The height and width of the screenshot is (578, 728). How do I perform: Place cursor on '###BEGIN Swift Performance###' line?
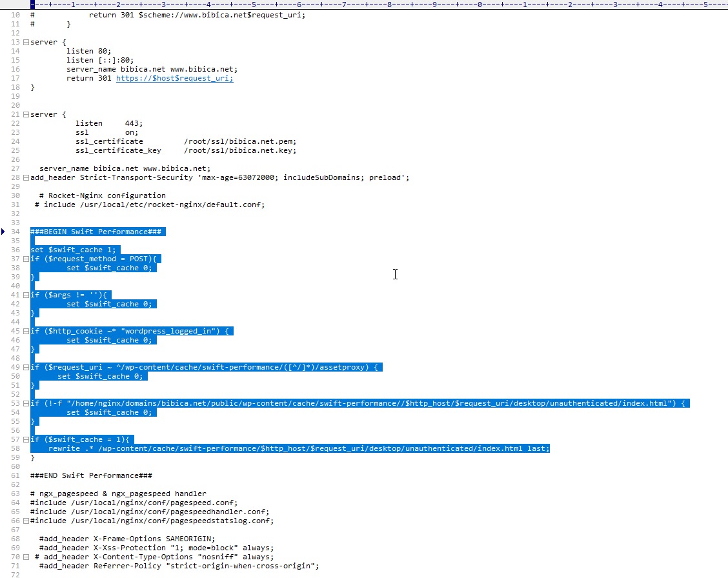tap(96, 232)
